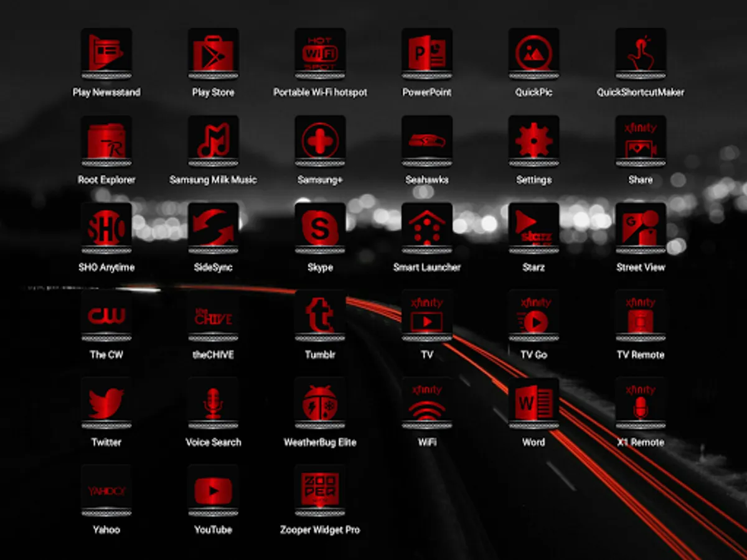Click the 'Smart Launcher' text label
Image resolution: width=747 pixels, height=560 pixels.
pos(427,268)
